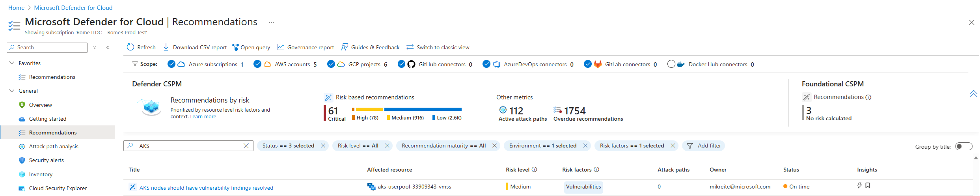This screenshot has width=980, height=196.
Task: Switch to classic view
Action: [x=438, y=47]
